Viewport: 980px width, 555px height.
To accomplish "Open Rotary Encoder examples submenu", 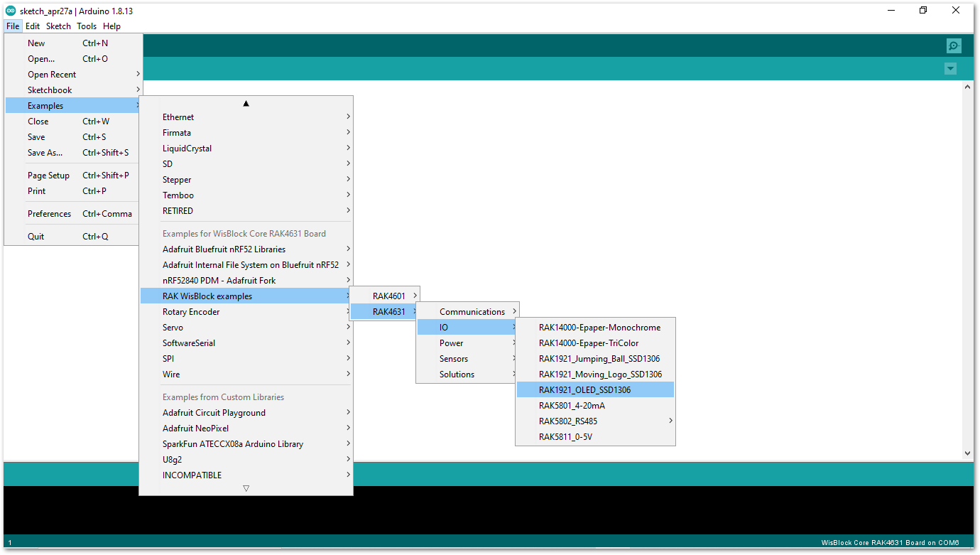I will pyautogui.click(x=246, y=312).
